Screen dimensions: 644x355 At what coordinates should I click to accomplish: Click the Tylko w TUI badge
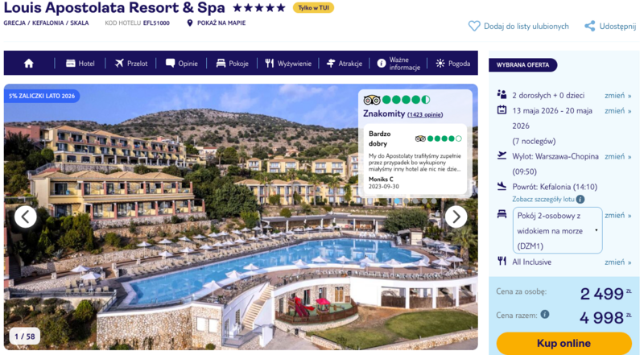coord(313,8)
